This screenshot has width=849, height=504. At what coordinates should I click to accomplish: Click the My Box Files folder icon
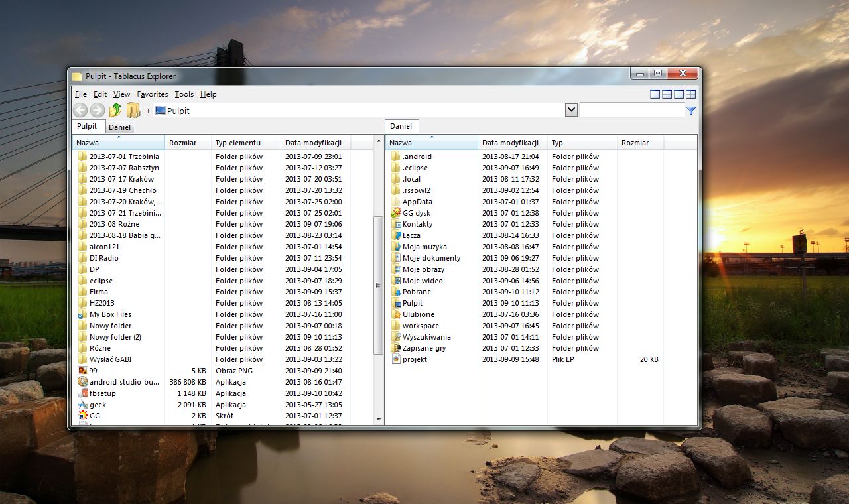coord(83,314)
